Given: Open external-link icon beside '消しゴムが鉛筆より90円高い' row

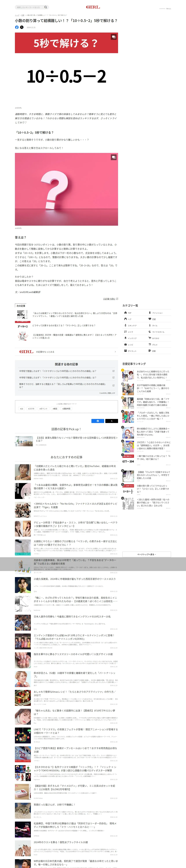Looking at the screenshot, I should pos(113,386).
